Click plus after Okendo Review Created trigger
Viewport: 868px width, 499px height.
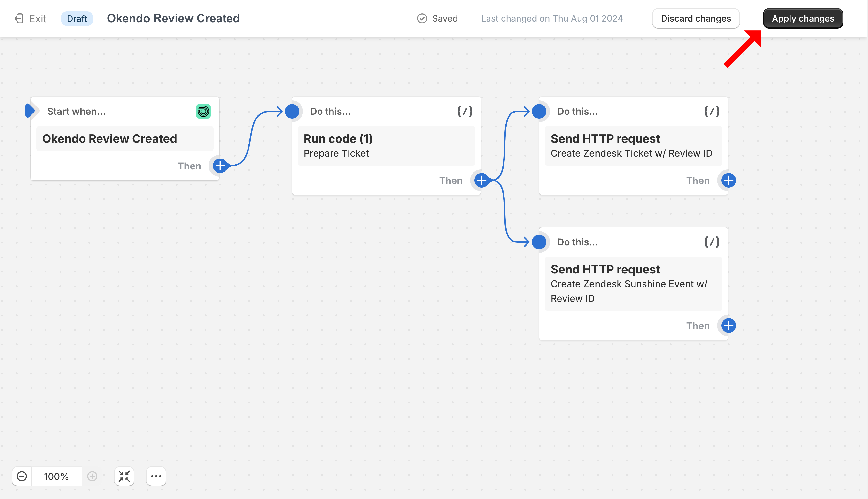(x=220, y=166)
